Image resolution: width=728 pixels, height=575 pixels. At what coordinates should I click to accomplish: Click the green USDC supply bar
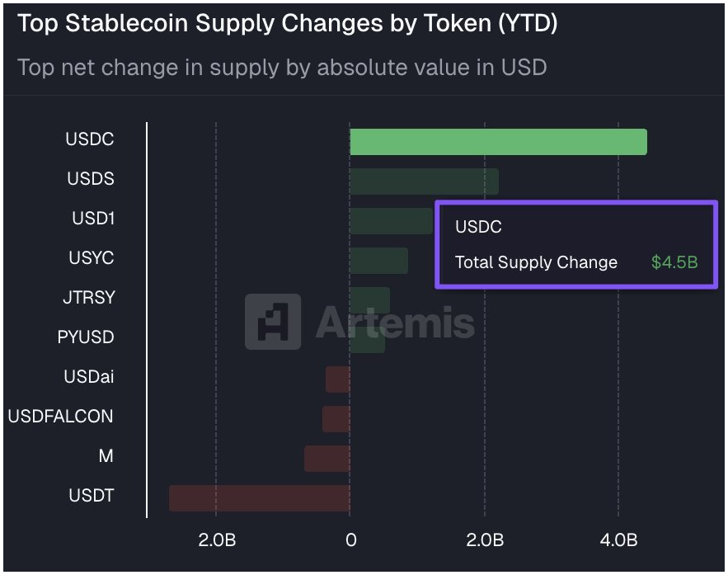pyautogui.click(x=498, y=142)
